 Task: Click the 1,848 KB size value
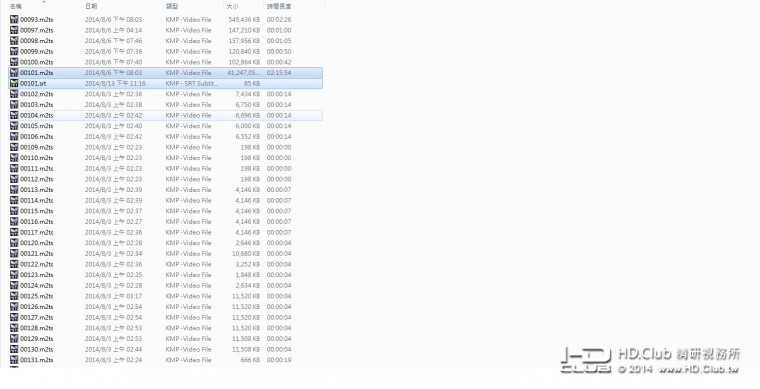tap(248, 276)
